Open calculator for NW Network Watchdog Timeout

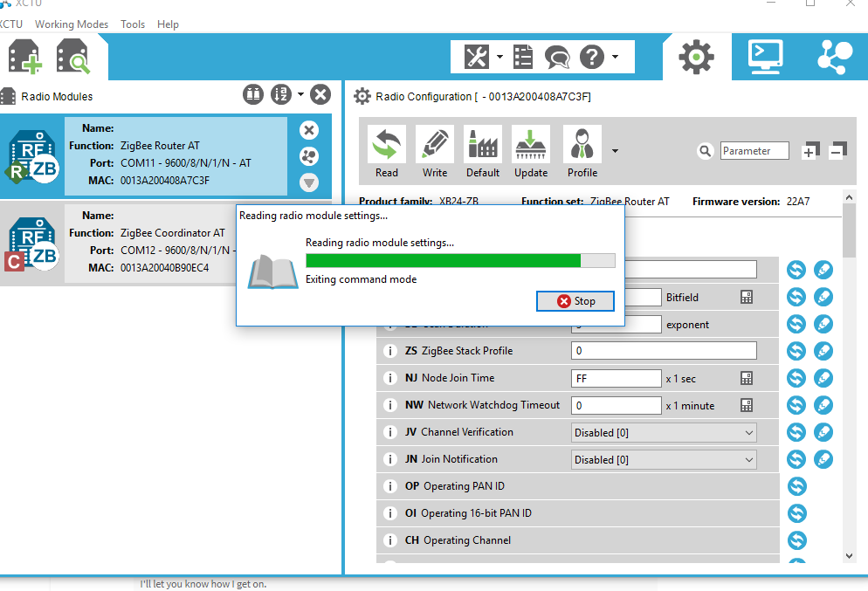pos(747,406)
